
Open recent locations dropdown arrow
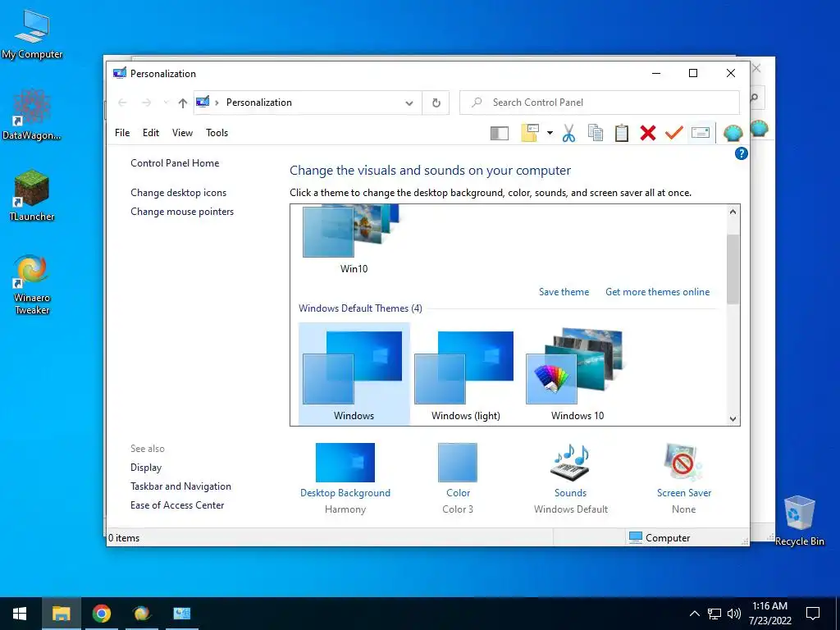(x=166, y=103)
